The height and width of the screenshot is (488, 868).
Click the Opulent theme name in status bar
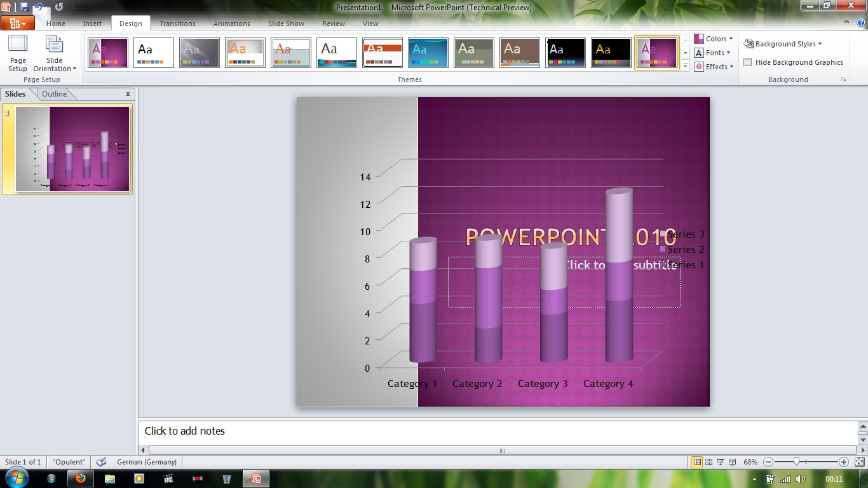pos(69,462)
